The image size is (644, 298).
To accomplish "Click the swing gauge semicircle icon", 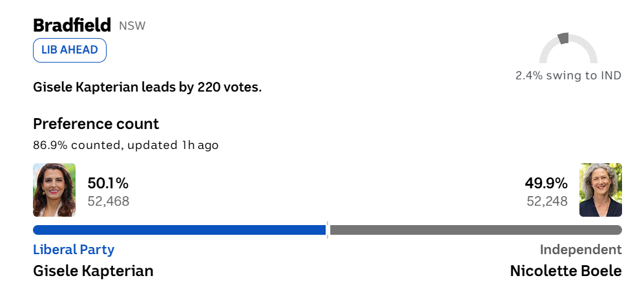I will [x=568, y=48].
